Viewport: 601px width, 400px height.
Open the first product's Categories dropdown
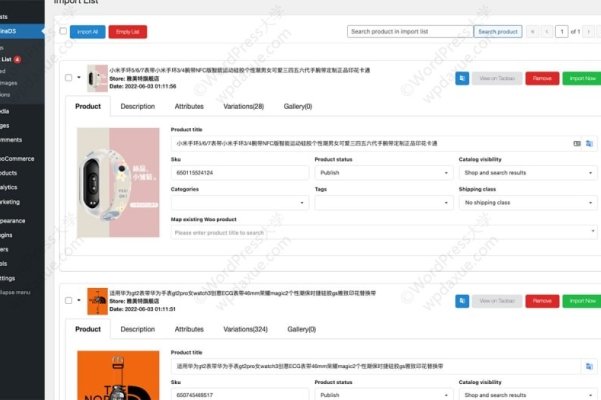coord(240,203)
